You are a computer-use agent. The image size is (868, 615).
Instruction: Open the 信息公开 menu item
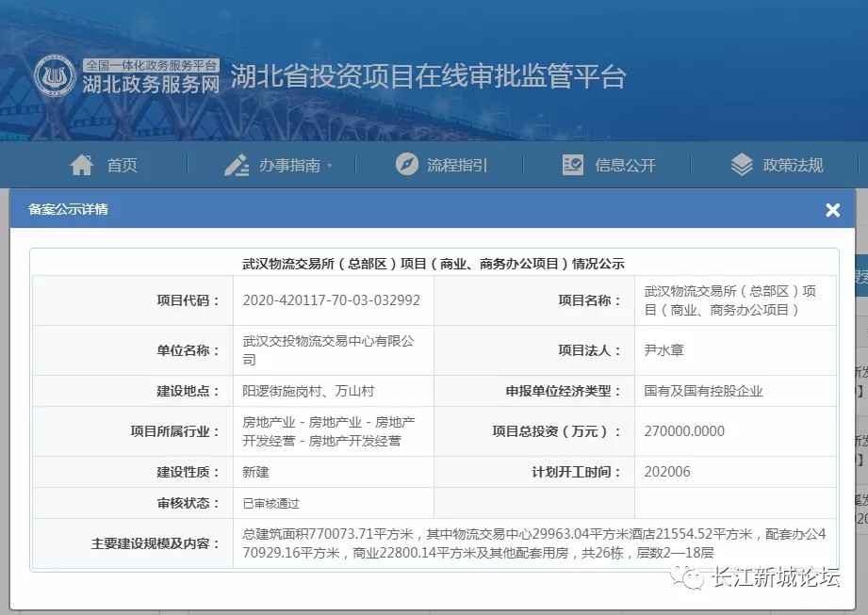pyautogui.click(x=625, y=165)
